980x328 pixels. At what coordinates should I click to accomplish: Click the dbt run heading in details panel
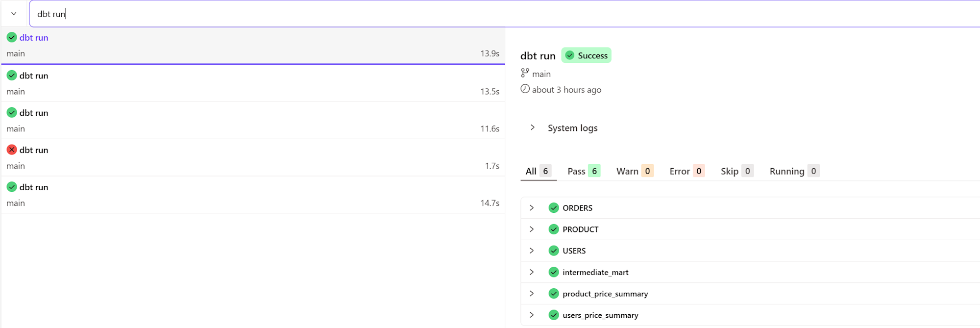[x=538, y=56]
